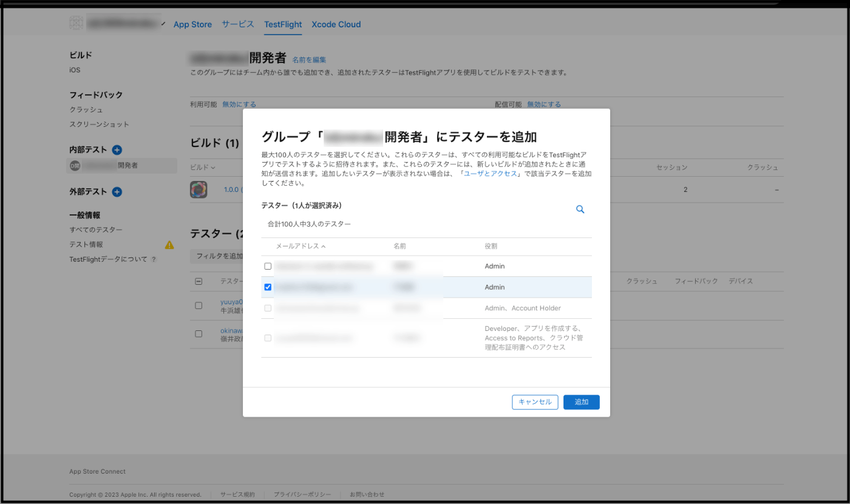This screenshot has height=504, width=850.
Task: Check the okinaw tester row checkbox
Action: point(199,333)
